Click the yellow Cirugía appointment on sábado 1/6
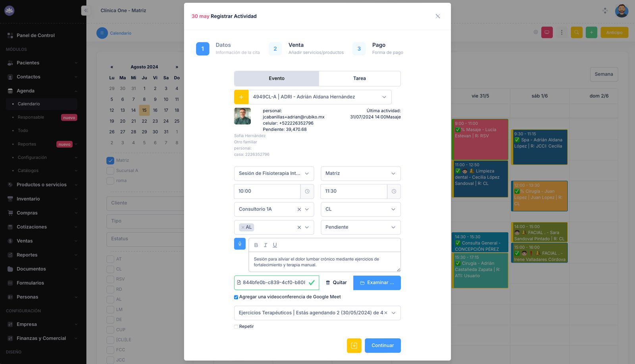Viewport: 635px width, 364px height. click(539, 195)
